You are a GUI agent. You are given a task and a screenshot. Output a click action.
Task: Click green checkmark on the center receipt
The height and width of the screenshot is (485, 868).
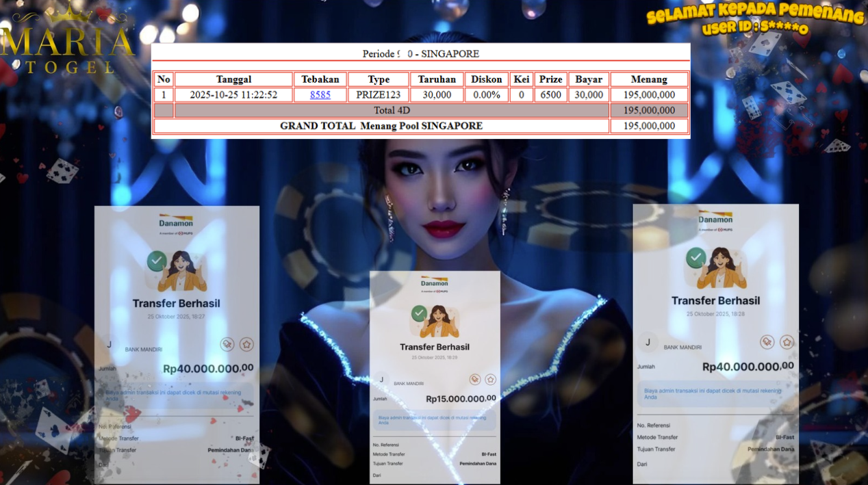pyautogui.click(x=419, y=313)
